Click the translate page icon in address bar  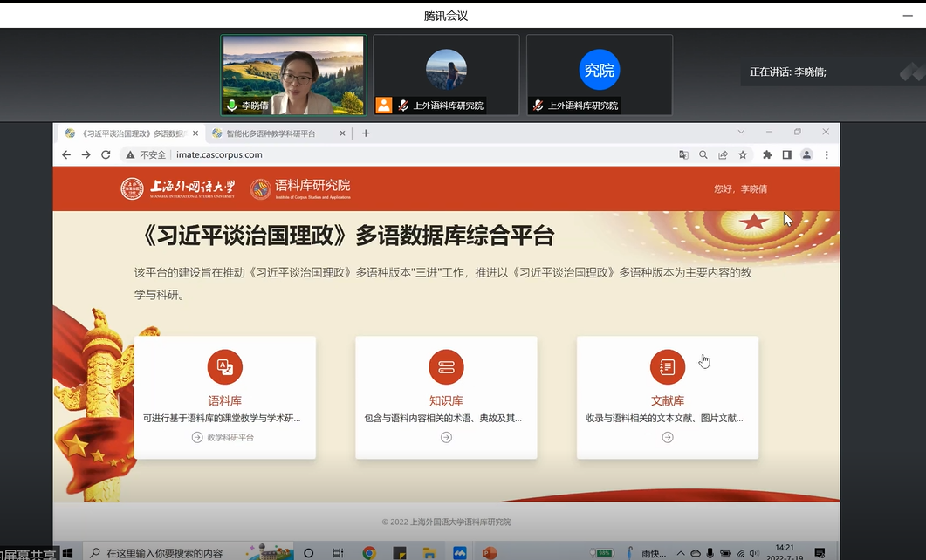683,154
